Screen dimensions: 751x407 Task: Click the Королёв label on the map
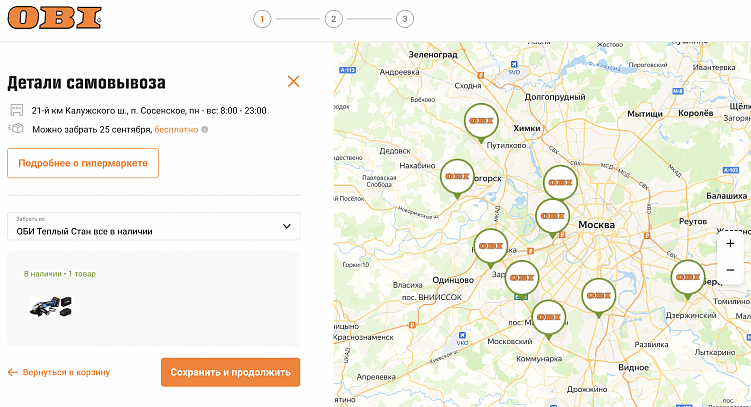point(695,113)
